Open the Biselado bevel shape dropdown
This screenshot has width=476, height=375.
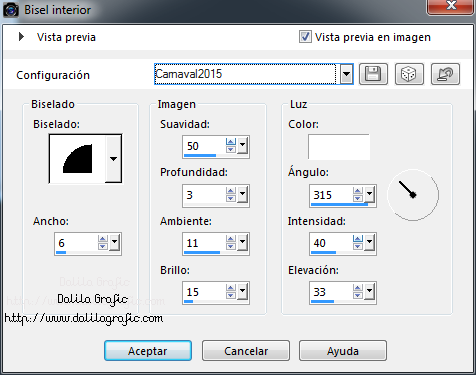[x=113, y=159]
